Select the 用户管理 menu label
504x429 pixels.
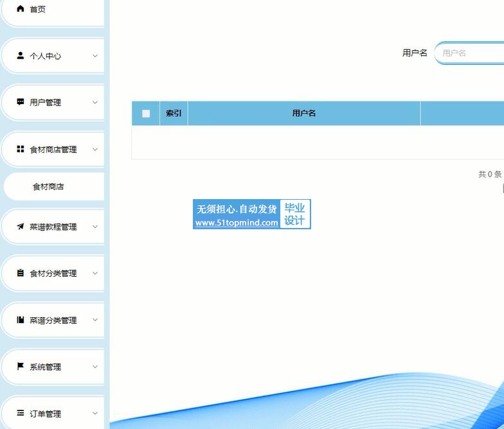[x=45, y=103]
